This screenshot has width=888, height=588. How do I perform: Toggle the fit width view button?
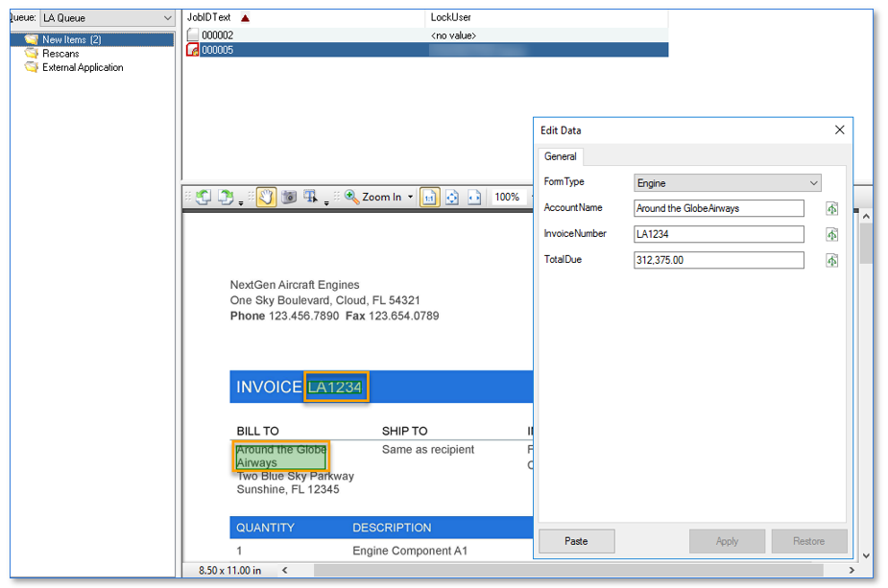tap(474, 197)
